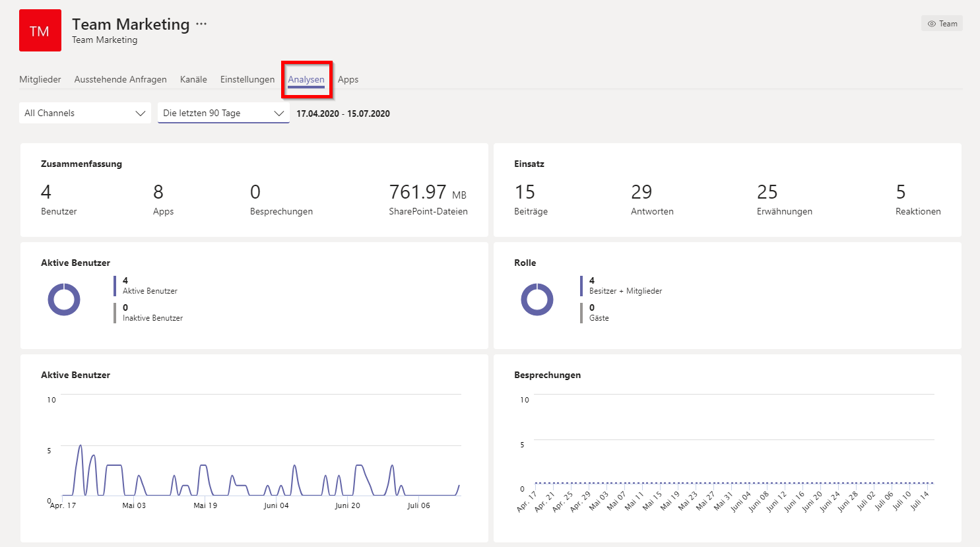Click the Aktive Benutzer line chart

tap(261, 445)
